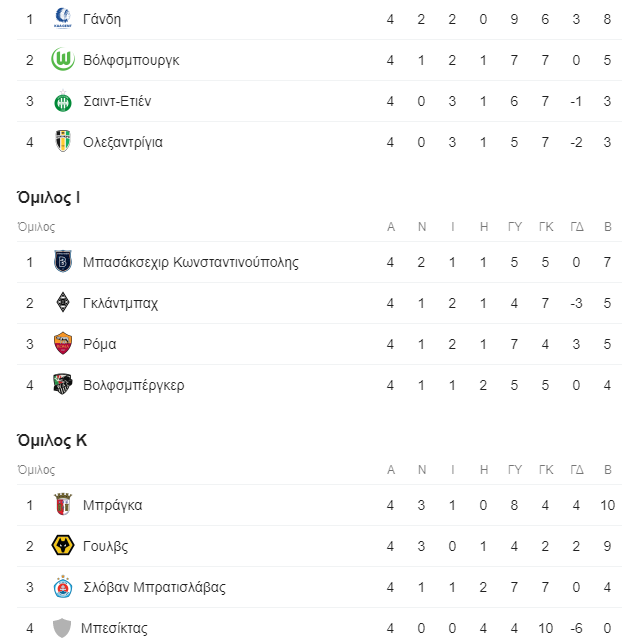Click the Μπράγκα club crest
Screen dimensions: 622x643
click(63, 504)
